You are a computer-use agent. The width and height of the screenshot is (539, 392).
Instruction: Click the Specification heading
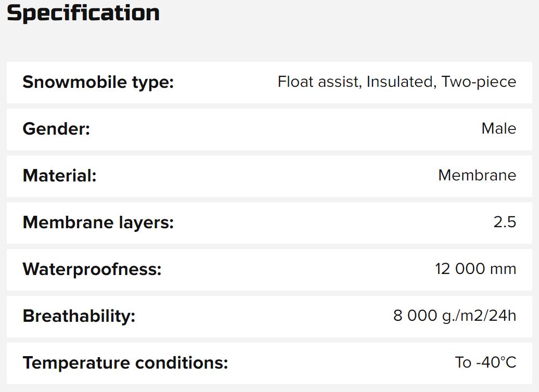83,13
